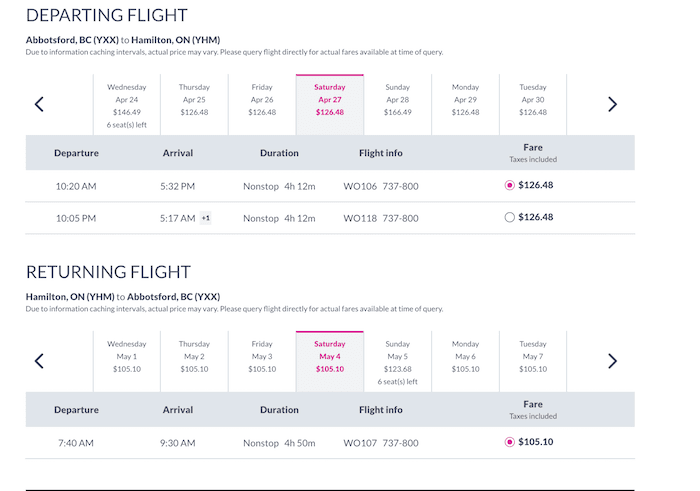Select the 10:20 AM WO106 fare radio
Screen dimensions: 700x491
pyautogui.click(x=509, y=185)
